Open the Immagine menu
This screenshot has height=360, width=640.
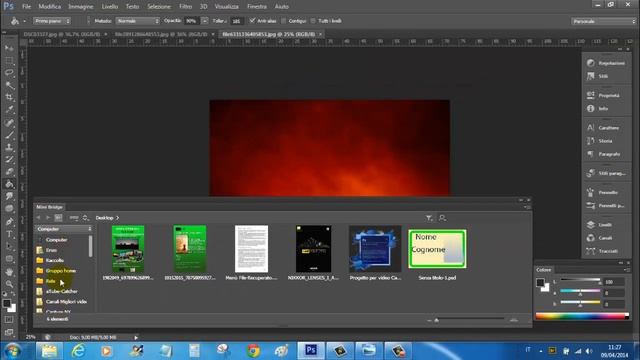pos(81,7)
